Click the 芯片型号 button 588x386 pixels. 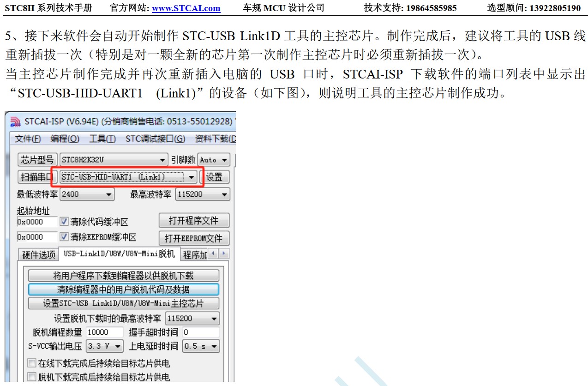coord(38,160)
